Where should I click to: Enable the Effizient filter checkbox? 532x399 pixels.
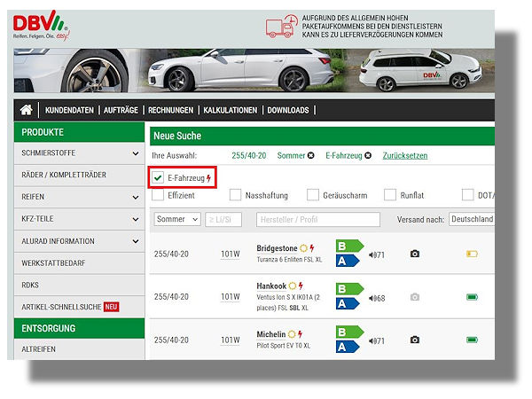[x=158, y=195]
